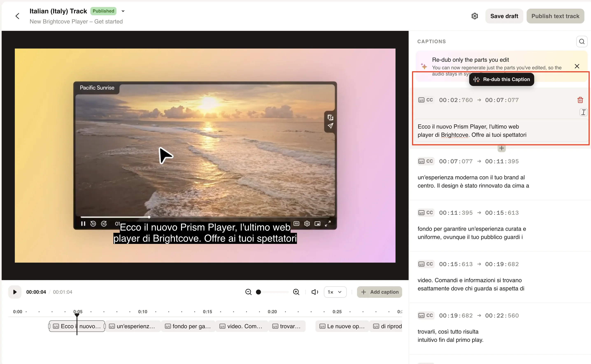Open the Published status dropdown
This screenshot has height=364, width=591.
click(123, 11)
